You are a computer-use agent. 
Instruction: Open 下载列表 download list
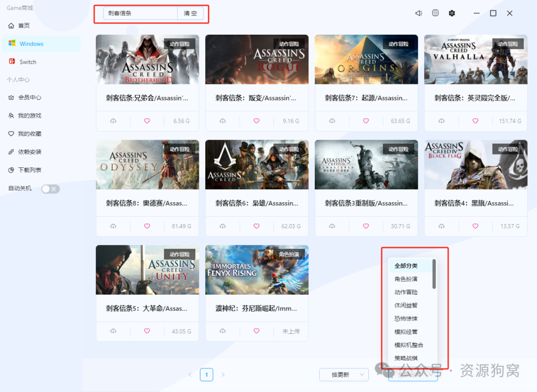tap(41, 170)
